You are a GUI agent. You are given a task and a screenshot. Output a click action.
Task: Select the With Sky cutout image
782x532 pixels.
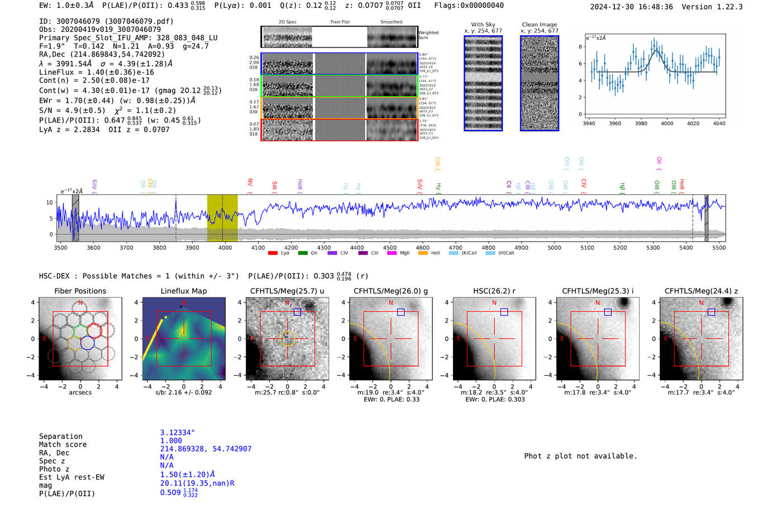(483, 83)
